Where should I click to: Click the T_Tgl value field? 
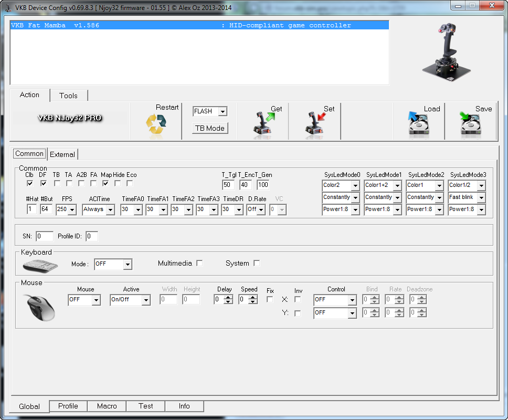tap(228, 185)
